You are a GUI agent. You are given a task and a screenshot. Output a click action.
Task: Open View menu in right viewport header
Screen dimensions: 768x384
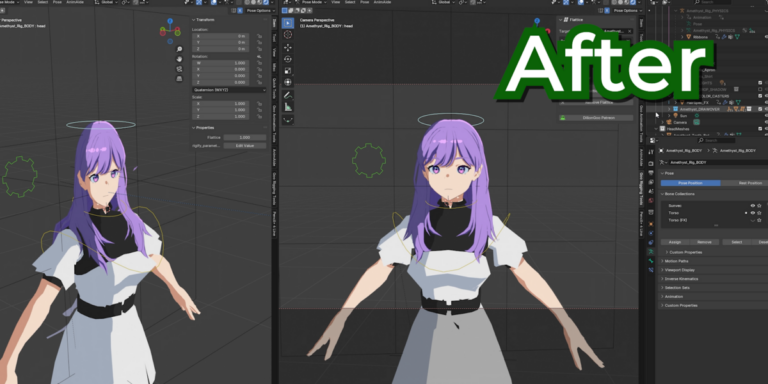click(x=336, y=2)
